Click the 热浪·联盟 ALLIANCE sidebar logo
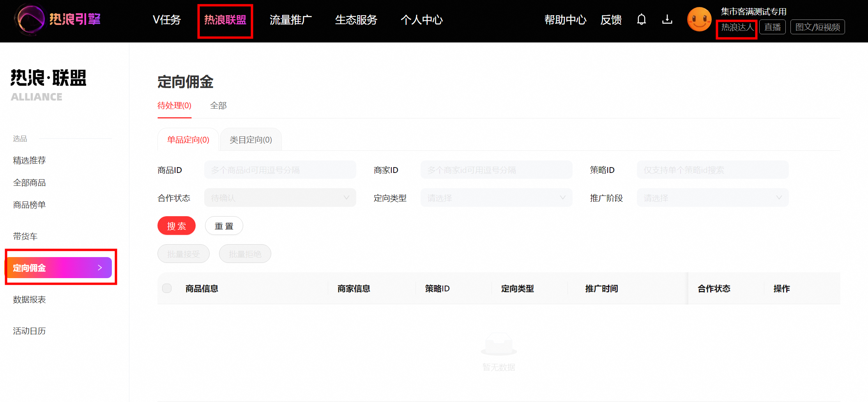Screen dimensions: 868x402 48,86
